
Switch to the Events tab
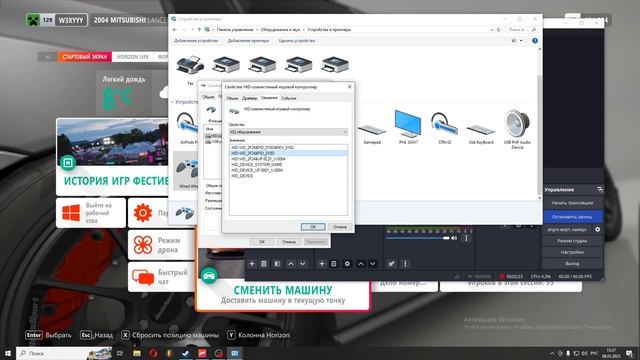point(289,98)
